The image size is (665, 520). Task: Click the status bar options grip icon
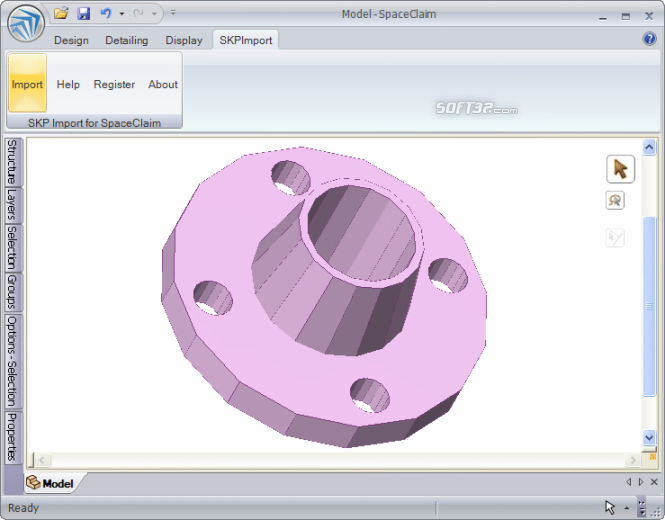[642, 507]
